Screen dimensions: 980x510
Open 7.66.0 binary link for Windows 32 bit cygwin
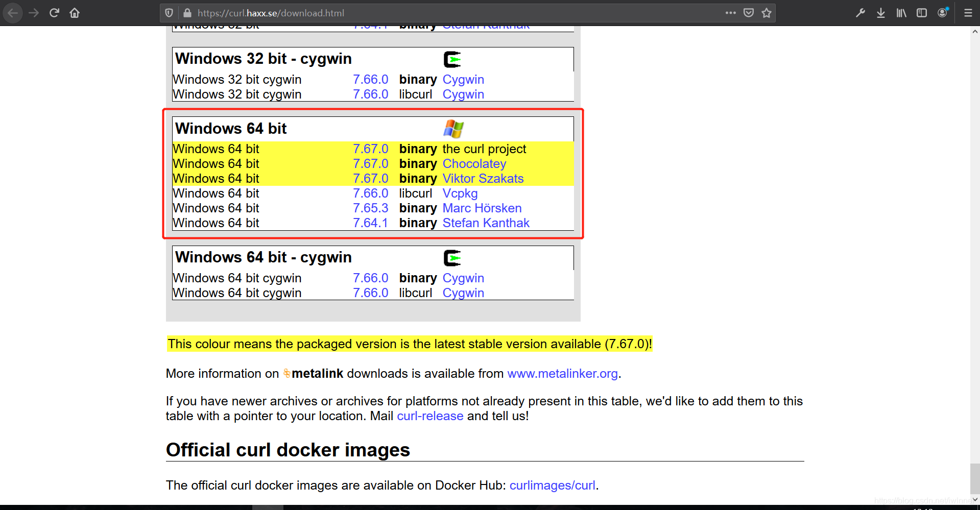371,80
